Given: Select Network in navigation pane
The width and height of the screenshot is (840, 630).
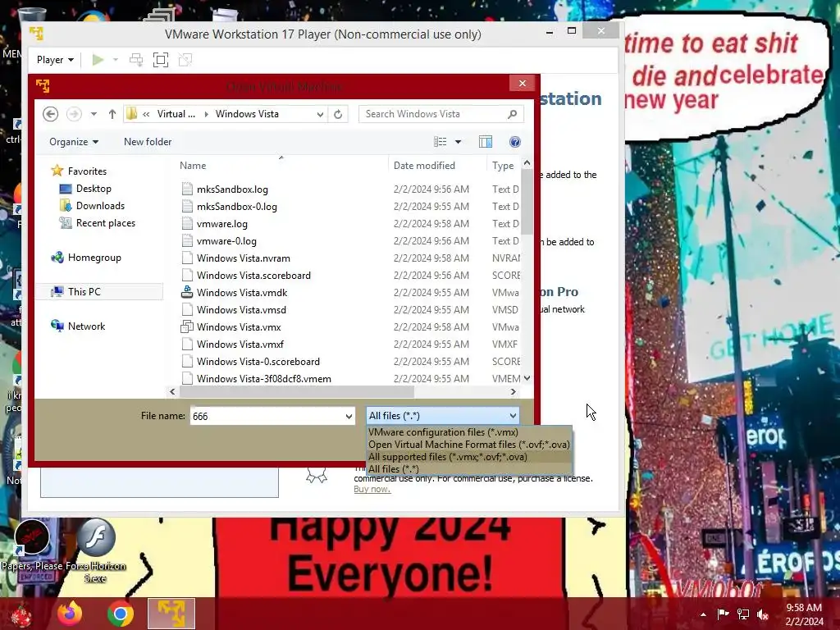Looking at the screenshot, I should 86,326.
